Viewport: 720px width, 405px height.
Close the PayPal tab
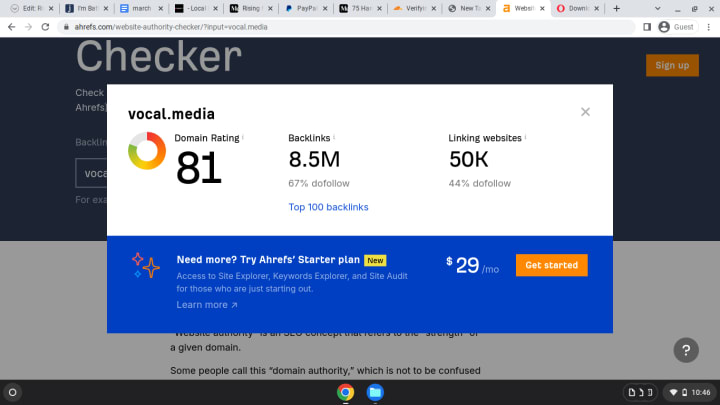[325, 8]
